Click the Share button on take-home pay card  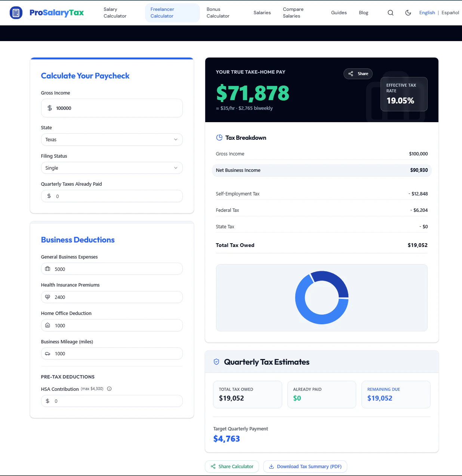tap(358, 74)
